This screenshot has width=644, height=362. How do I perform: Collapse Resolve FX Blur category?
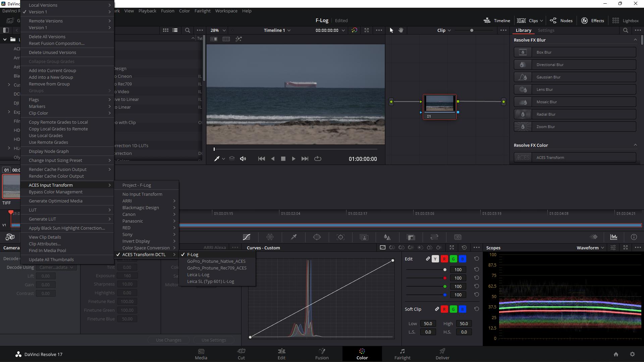coord(635,40)
